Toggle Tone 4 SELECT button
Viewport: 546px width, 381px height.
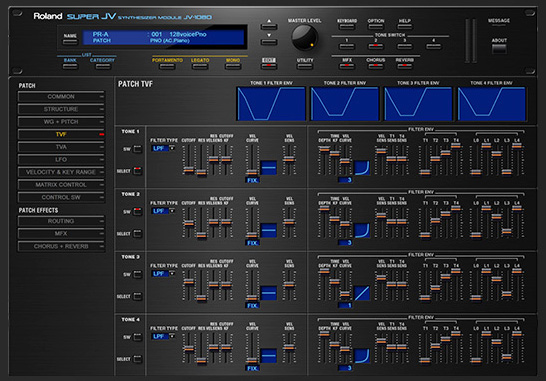pos(138,359)
